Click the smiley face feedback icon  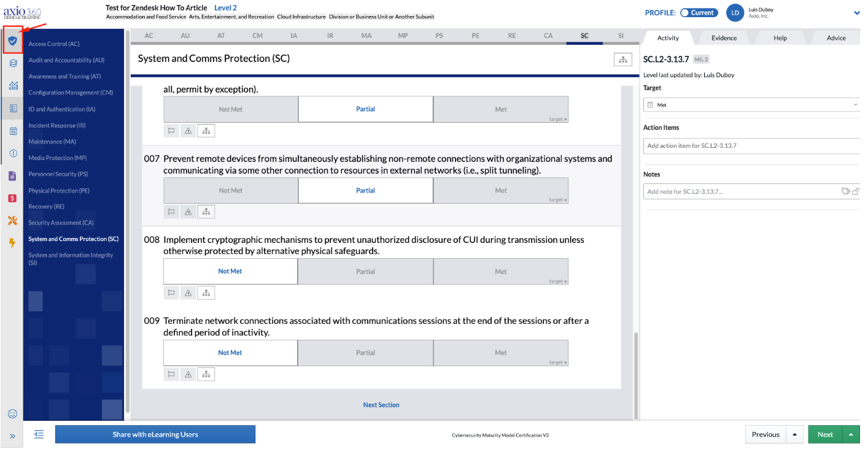12,413
